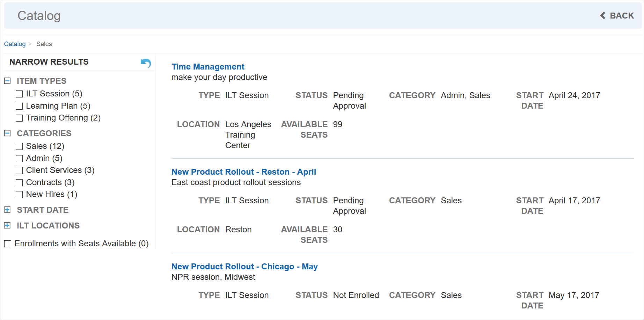Enable the Learning Plan filter checkbox
The width and height of the screenshot is (644, 320).
point(19,106)
